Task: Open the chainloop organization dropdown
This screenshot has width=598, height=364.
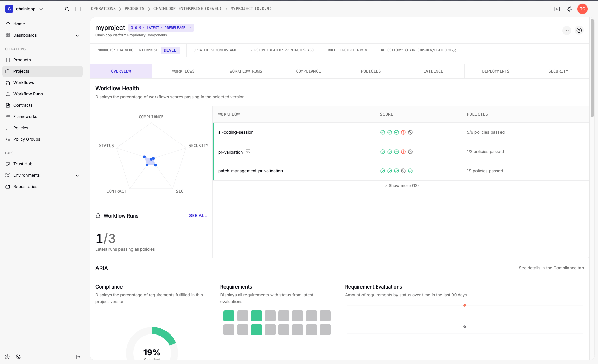Action: (29, 9)
